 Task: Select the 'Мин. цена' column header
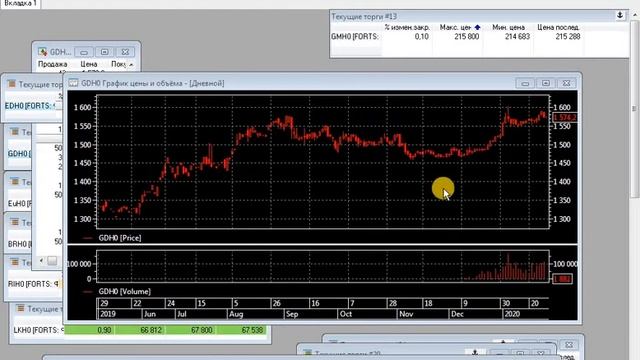[508, 27]
